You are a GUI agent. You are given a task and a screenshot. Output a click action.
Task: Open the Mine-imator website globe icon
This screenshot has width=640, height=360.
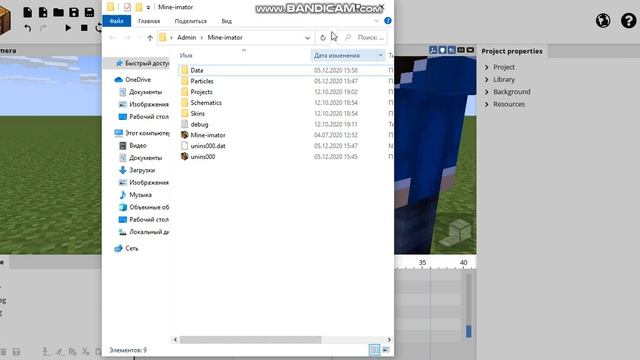603,20
